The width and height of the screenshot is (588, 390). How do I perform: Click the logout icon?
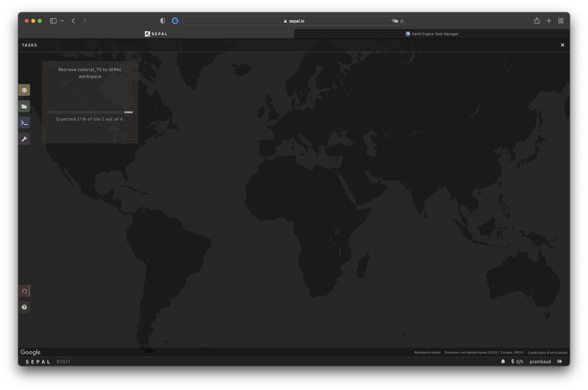tap(559, 361)
